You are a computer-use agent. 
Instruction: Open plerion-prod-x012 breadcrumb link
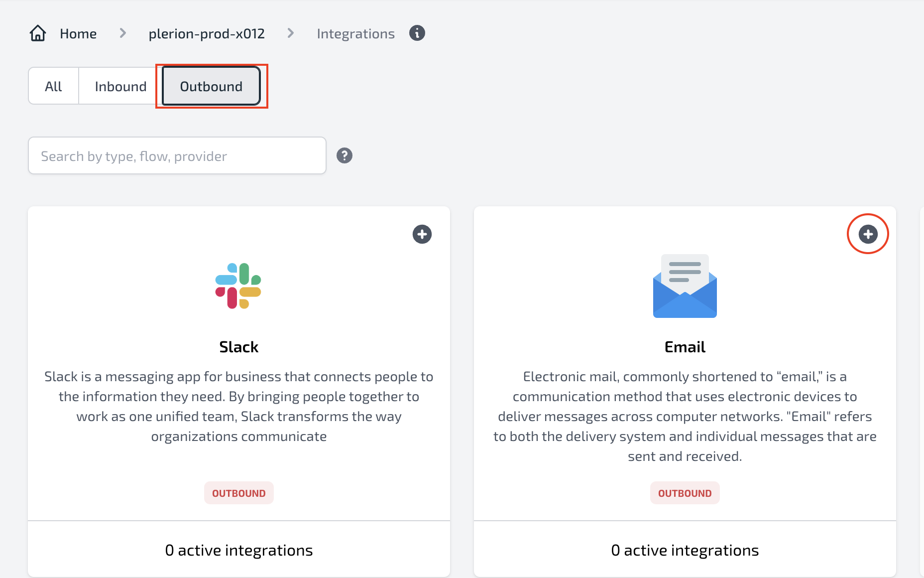(x=207, y=34)
